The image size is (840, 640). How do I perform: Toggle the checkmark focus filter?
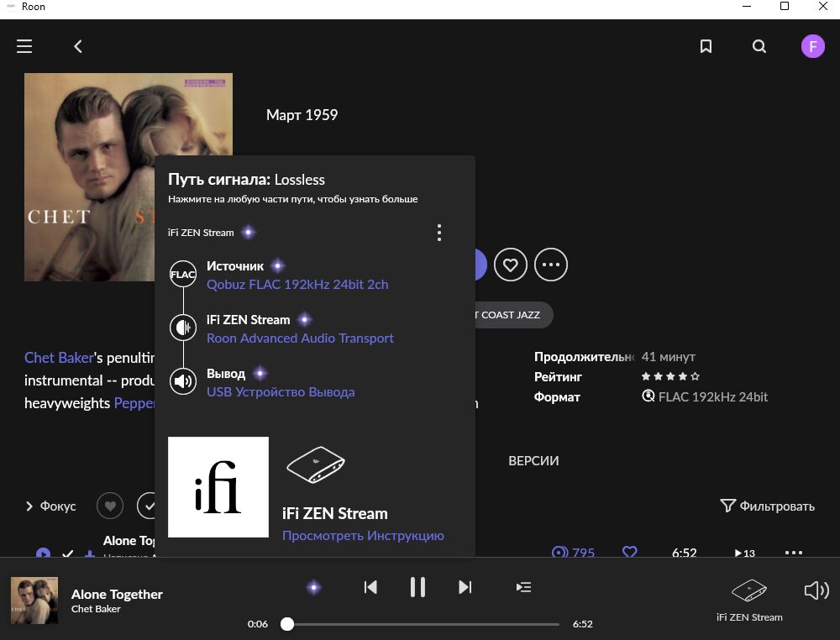[145, 506]
